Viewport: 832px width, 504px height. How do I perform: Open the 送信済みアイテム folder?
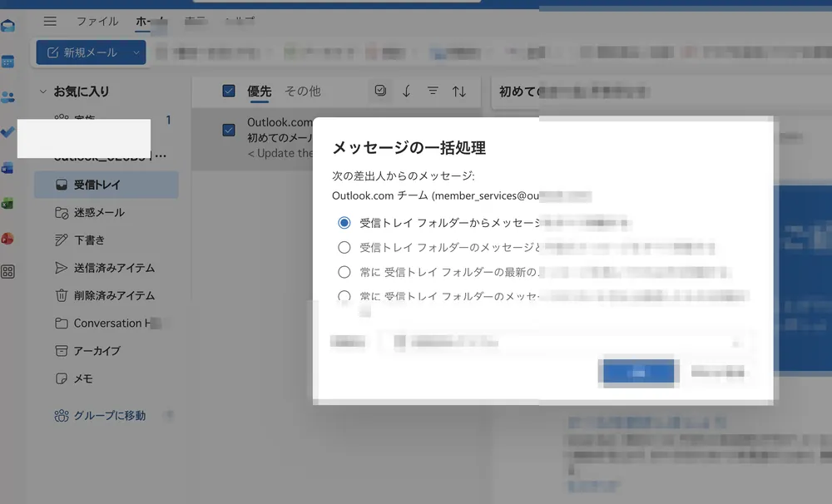pos(106,268)
